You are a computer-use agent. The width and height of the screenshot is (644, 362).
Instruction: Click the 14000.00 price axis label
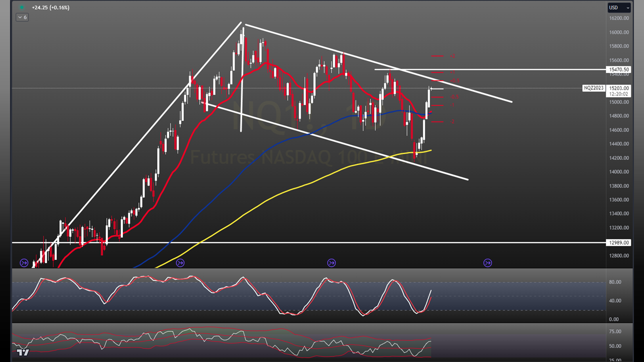pos(619,172)
